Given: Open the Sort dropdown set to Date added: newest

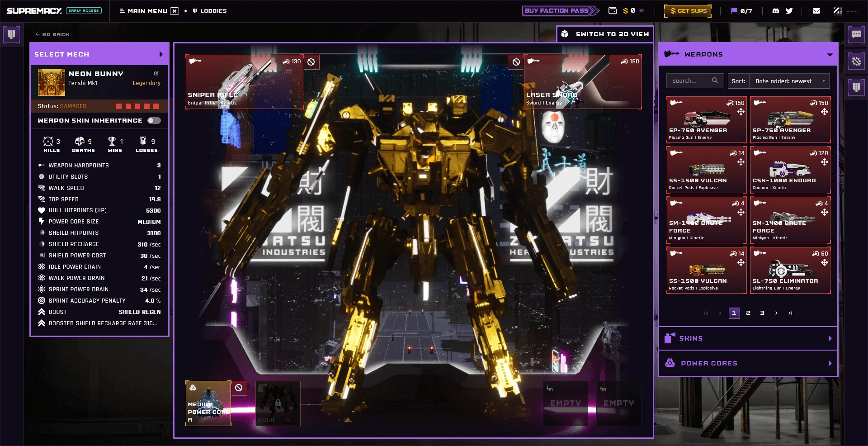Looking at the screenshot, I should click(789, 81).
